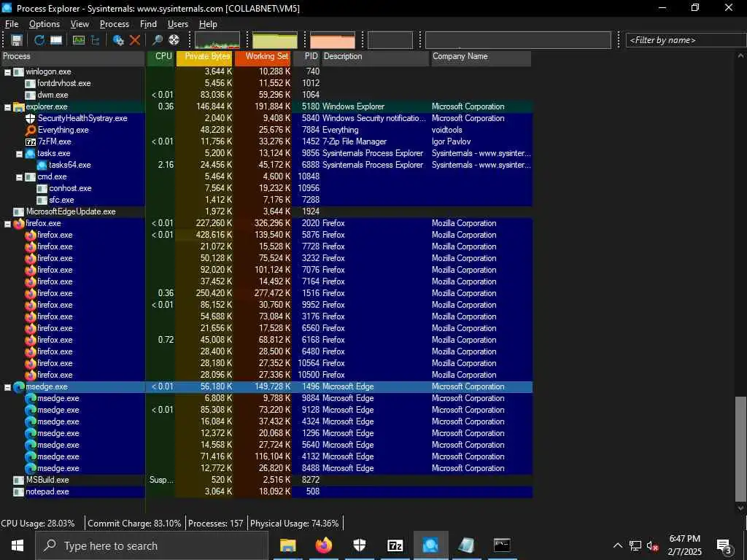Image resolution: width=747 pixels, height=560 pixels.
Task: Select the firefox.exe row with PID 1516
Action: [266, 293]
